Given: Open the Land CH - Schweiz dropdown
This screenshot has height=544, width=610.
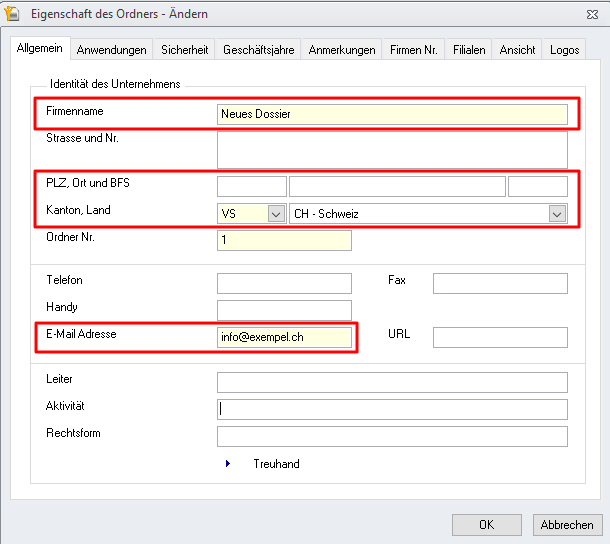Looking at the screenshot, I should click(x=557, y=214).
